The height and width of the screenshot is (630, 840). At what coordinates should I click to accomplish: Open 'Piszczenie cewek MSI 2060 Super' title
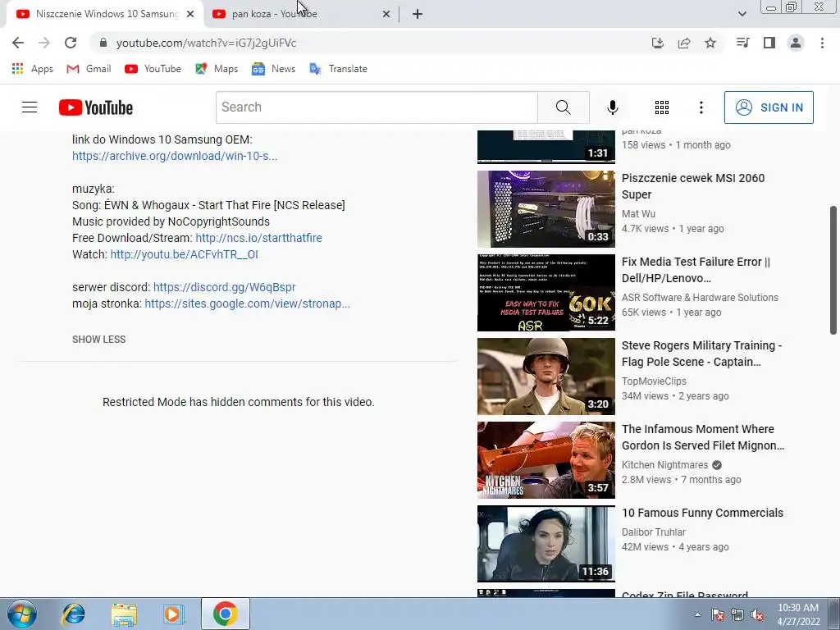click(692, 186)
